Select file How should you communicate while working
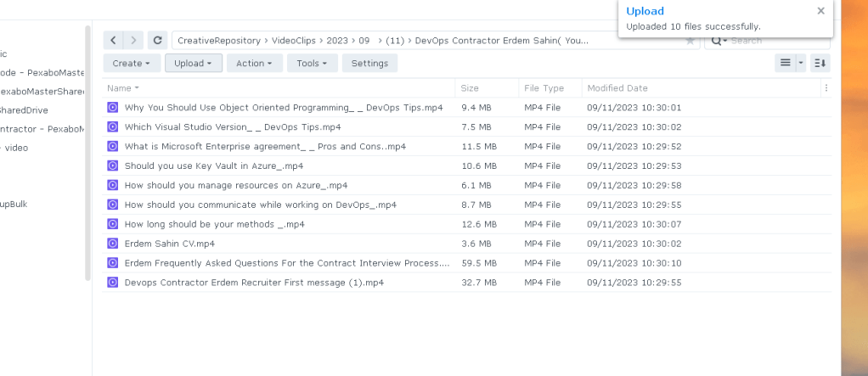This screenshot has height=376, width=868. 261,205
